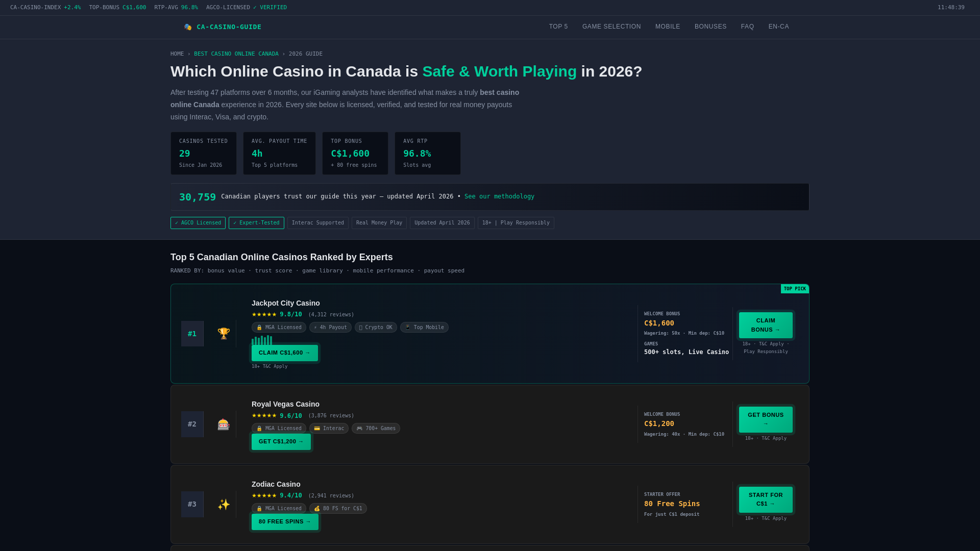This screenshot has height=551, width=980.
Task: Click the CA-Casino-Guide logo icon
Action: pos(188,27)
